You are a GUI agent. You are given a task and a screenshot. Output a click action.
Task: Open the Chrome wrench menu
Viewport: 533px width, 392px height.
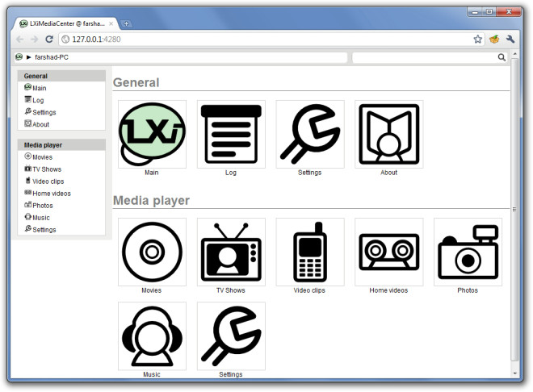[510, 39]
